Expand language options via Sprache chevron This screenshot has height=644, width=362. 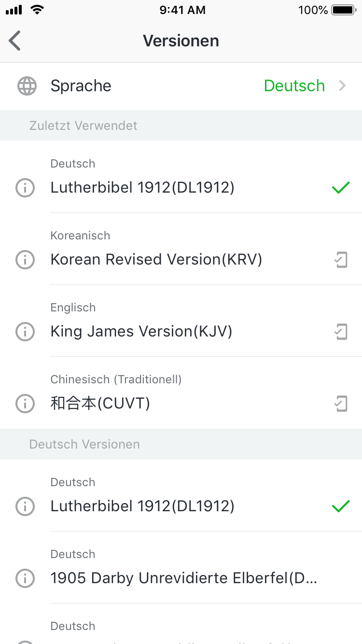click(x=343, y=86)
